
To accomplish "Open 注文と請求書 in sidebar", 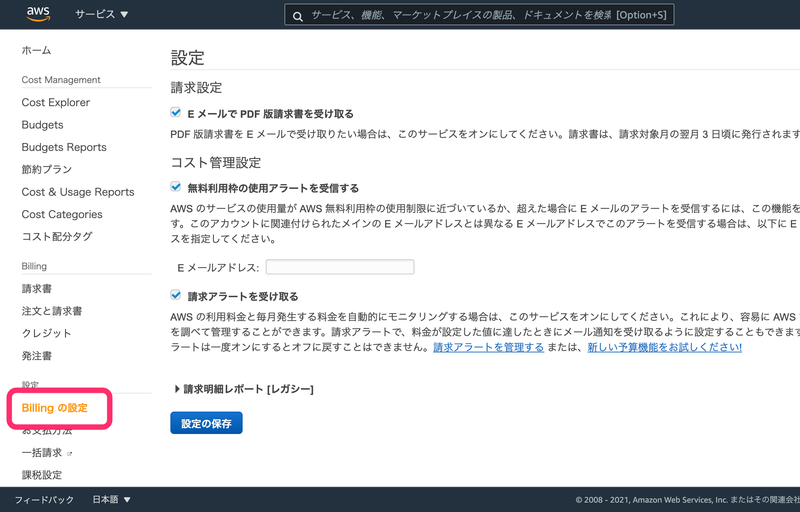I will [52, 311].
